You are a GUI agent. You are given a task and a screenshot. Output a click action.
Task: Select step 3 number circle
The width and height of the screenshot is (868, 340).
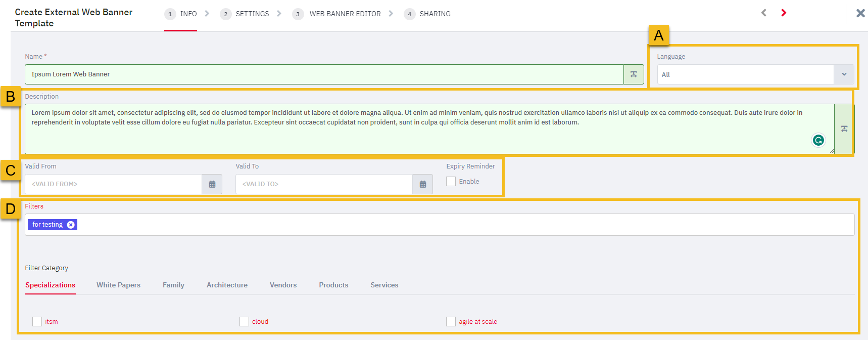pyautogui.click(x=298, y=14)
